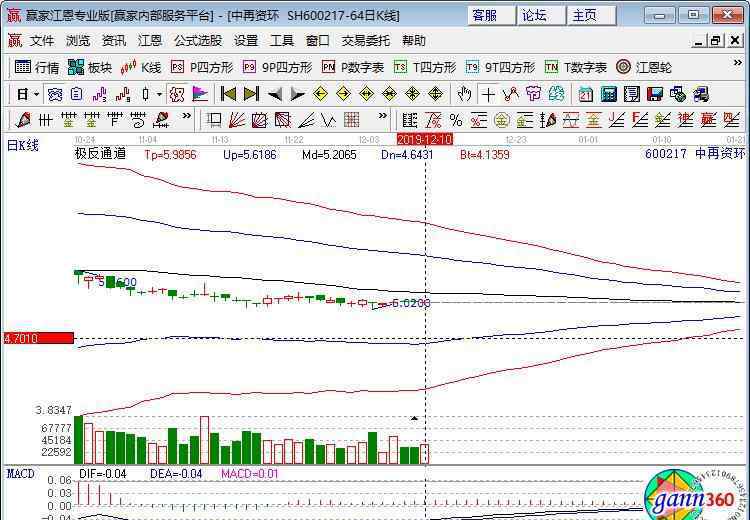The width and height of the screenshot is (750, 520).
Task: Click the notepad list icon
Action: click(x=631, y=94)
